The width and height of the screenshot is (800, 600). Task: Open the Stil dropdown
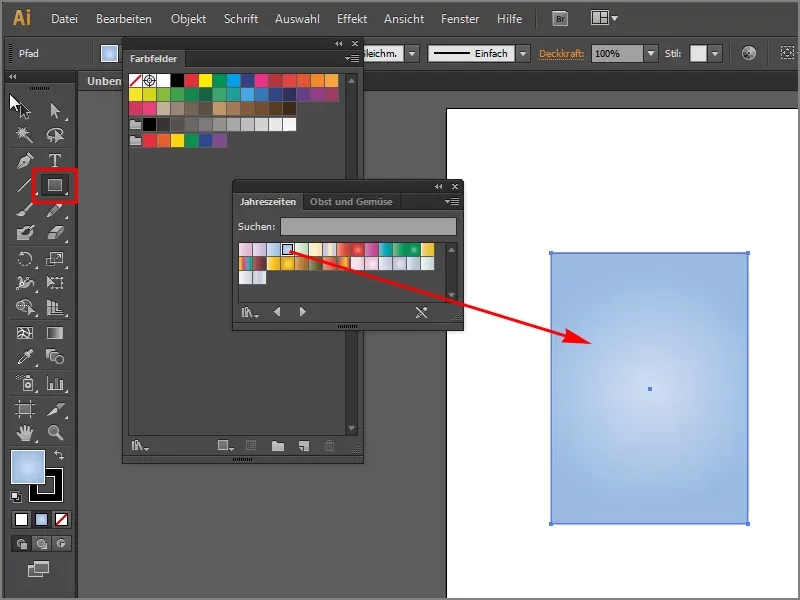[714, 54]
